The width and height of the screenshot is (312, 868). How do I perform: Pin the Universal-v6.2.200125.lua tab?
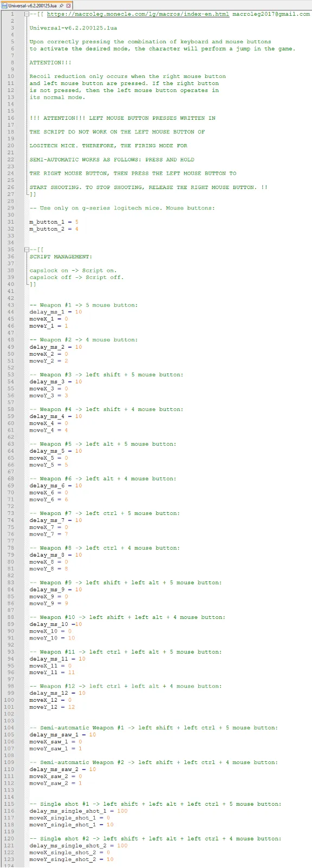click(61, 5)
